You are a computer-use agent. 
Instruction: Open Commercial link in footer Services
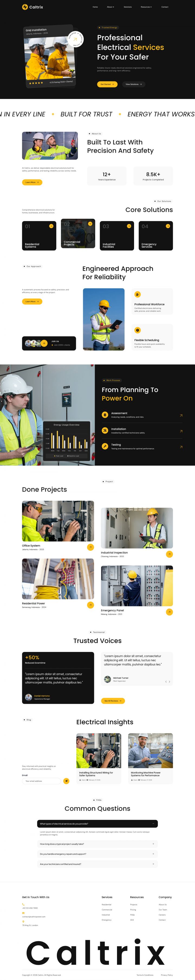[107, 910]
